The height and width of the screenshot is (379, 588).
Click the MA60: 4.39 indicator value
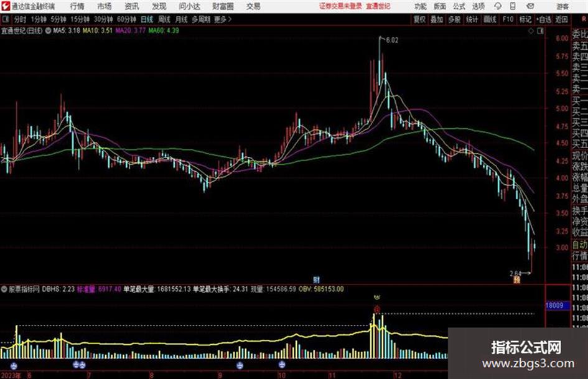click(164, 30)
